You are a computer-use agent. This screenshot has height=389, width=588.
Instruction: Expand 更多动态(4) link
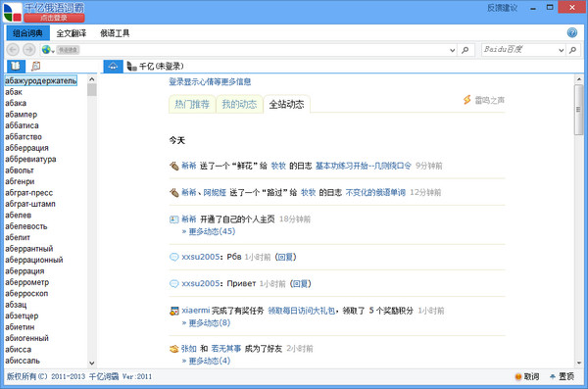click(210, 361)
